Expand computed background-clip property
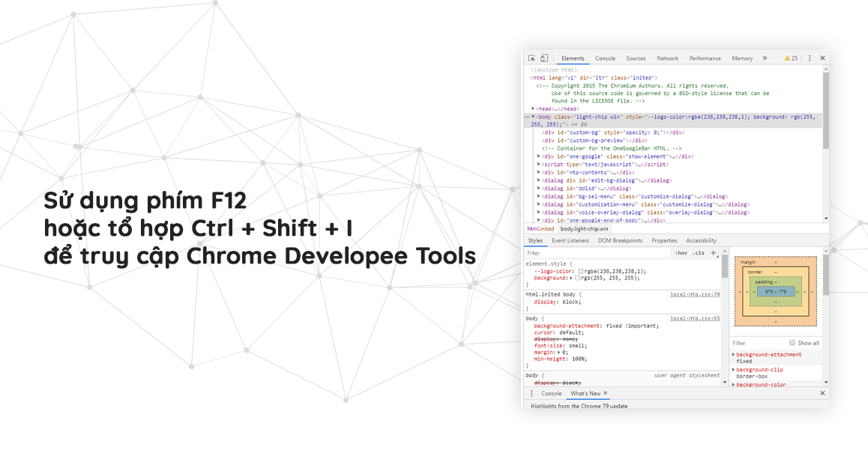The image size is (868, 453). (x=734, y=369)
